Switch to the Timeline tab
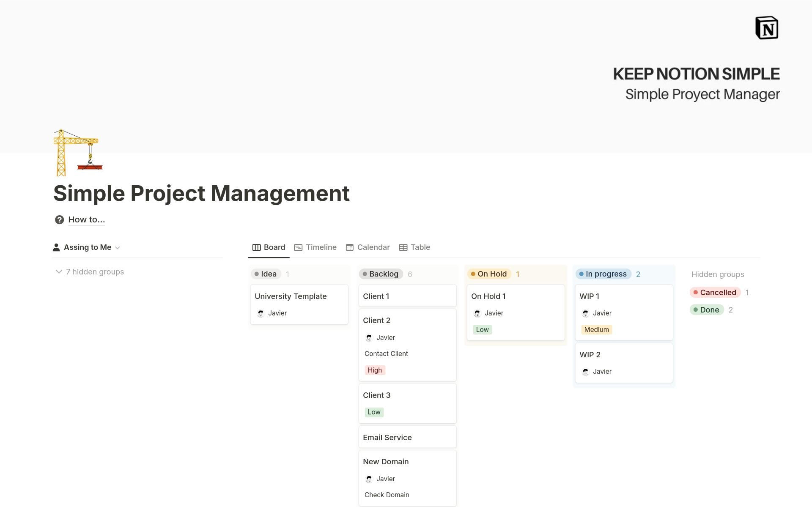The width and height of the screenshot is (812, 507). point(321,247)
